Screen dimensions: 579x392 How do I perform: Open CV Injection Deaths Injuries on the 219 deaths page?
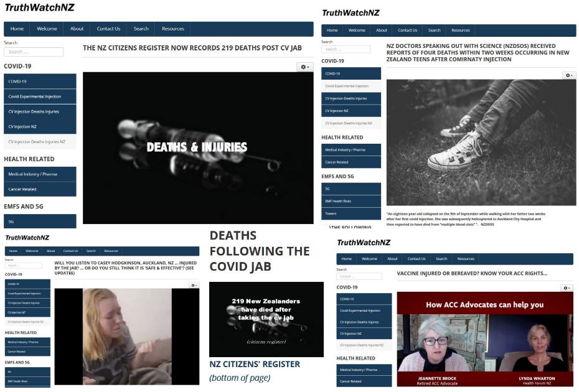click(x=40, y=111)
